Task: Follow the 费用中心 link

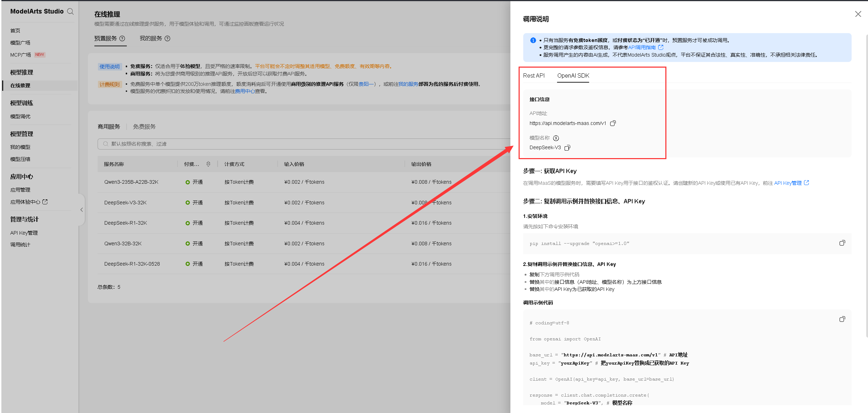Action: coord(245,91)
